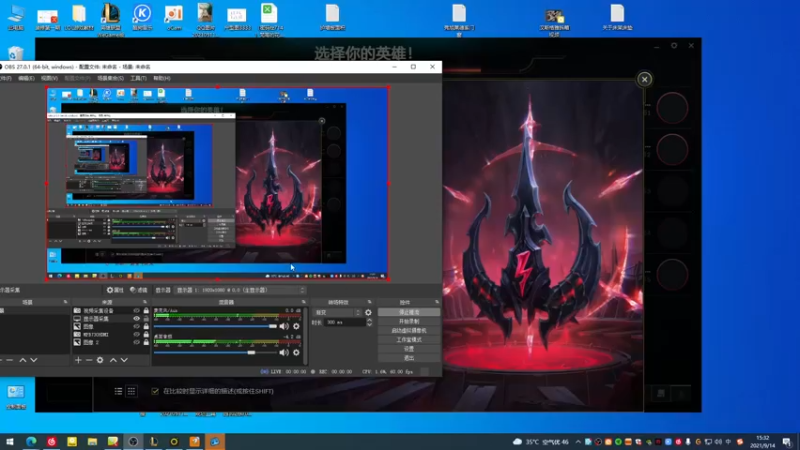Toggle visibility eye of display capture source
The height and width of the screenshot is (450, 800).
pyautogui.click(x=136, y=319)
